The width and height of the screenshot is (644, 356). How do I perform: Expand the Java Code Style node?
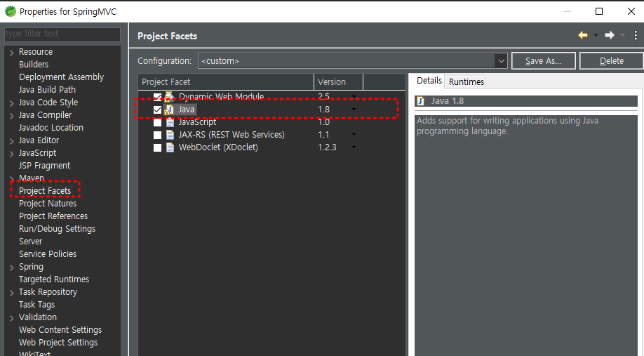click(11, 103)
